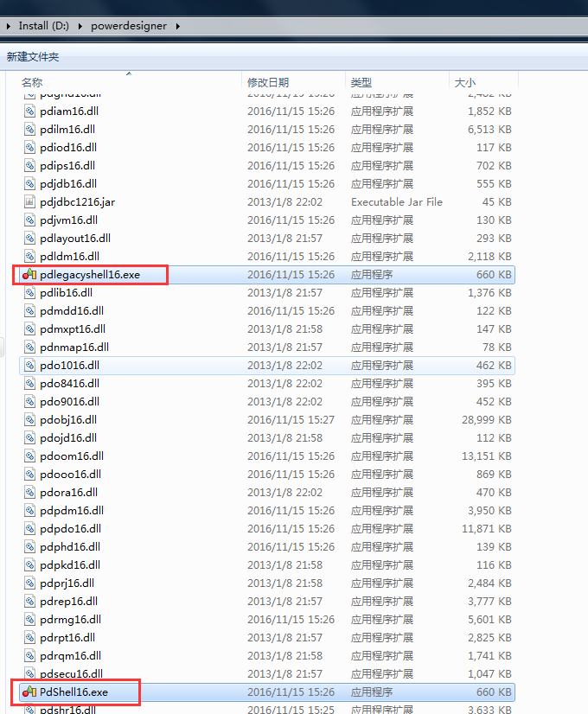Select the pdphd16.dll file name
Image resolution: width=588 pixels, height=714 pixels.
point(70,547)
